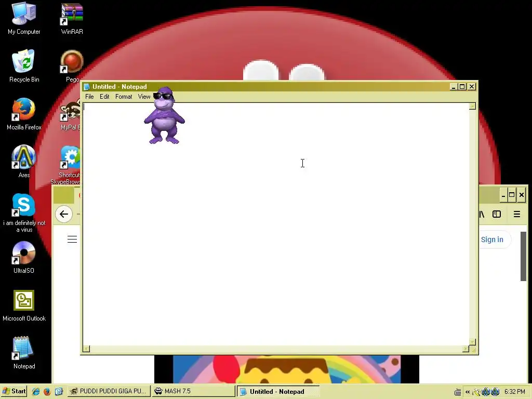Select the Ares desktop shortcut
532x399 pixels.
24,162
